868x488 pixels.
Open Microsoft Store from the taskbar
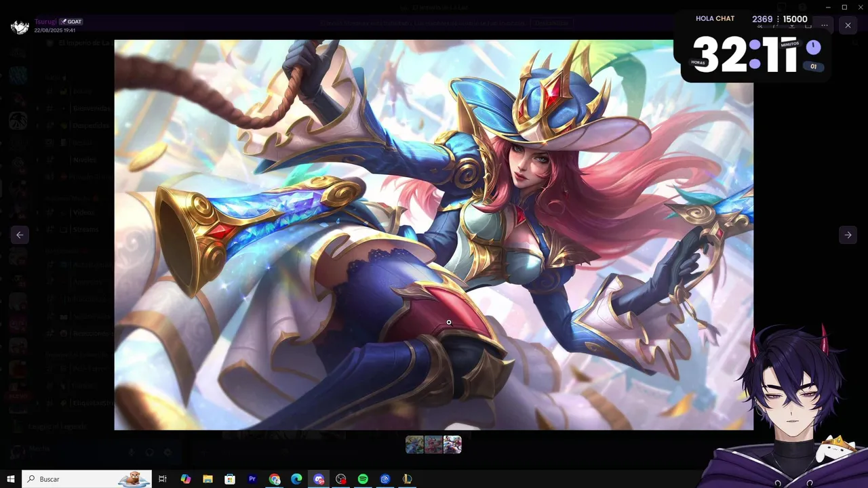[x=230, y=479]
